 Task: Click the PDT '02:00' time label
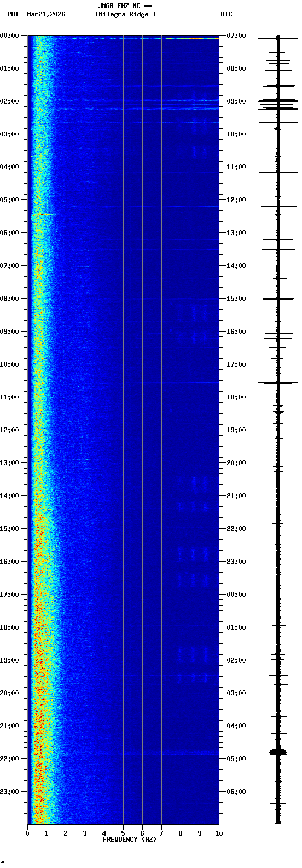tap(9, 101)
